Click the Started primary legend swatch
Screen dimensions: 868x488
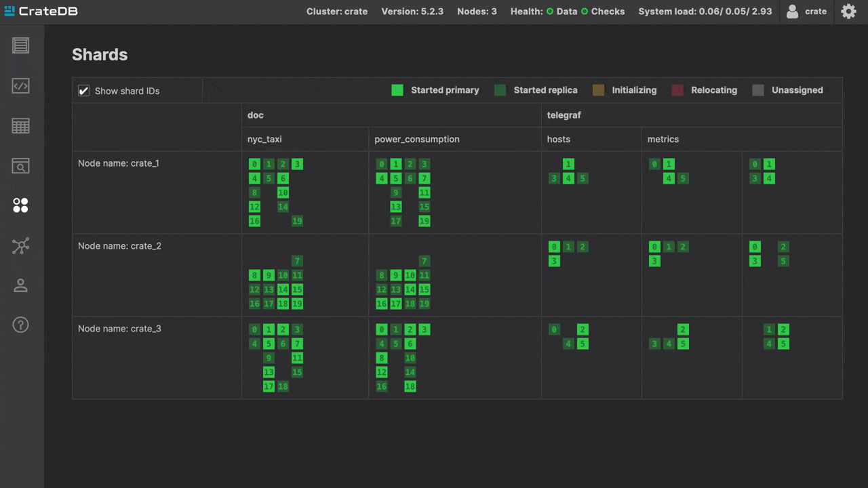point(397,90)
